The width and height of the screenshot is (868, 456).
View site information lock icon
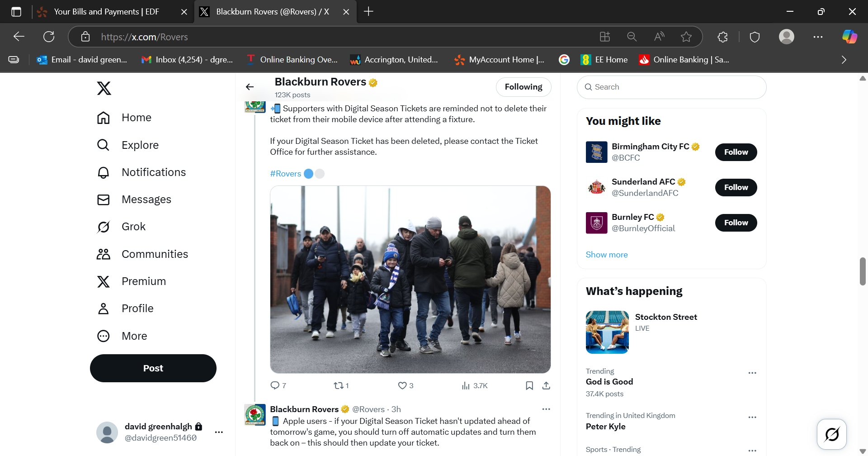[x=85, y=37]
